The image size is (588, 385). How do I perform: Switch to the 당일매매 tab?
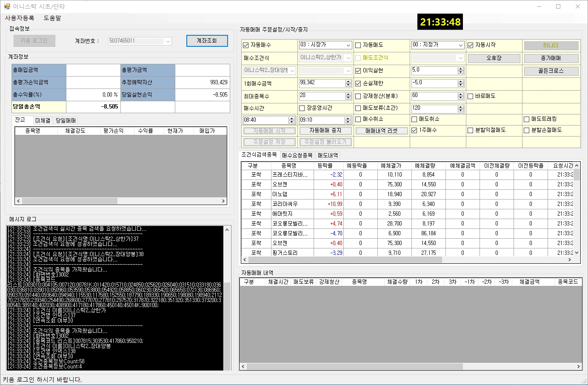66,120
